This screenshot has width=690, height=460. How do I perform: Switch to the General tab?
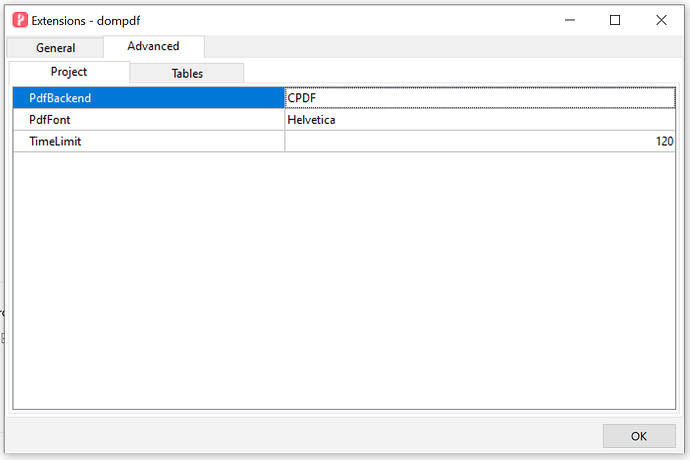(55, 48)
